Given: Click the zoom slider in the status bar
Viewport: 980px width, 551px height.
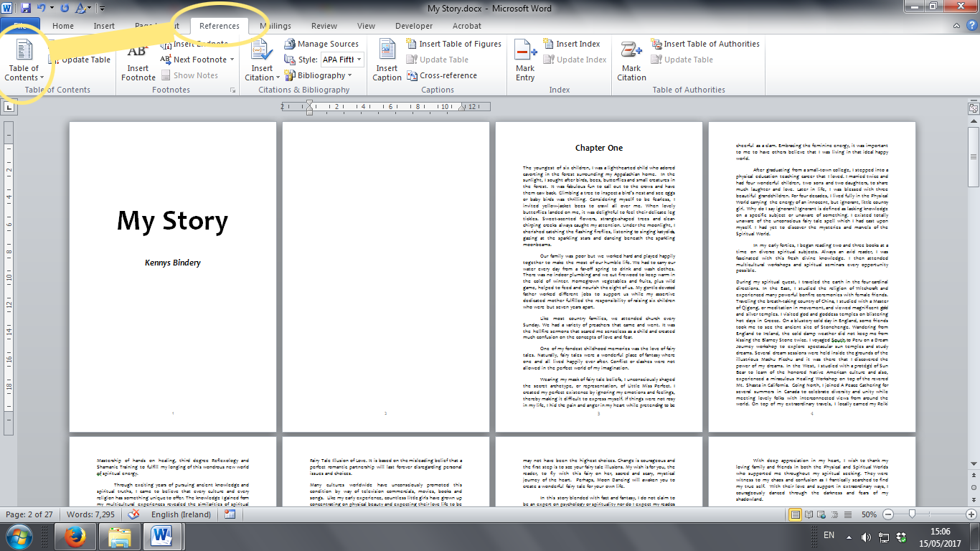Looking at the screenshot, I should 911,514.
